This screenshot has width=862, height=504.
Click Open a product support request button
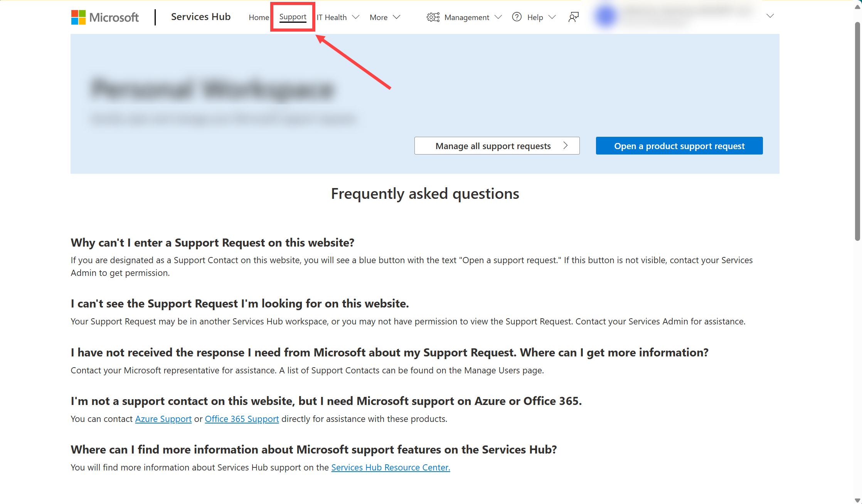[x=680, y=146]
